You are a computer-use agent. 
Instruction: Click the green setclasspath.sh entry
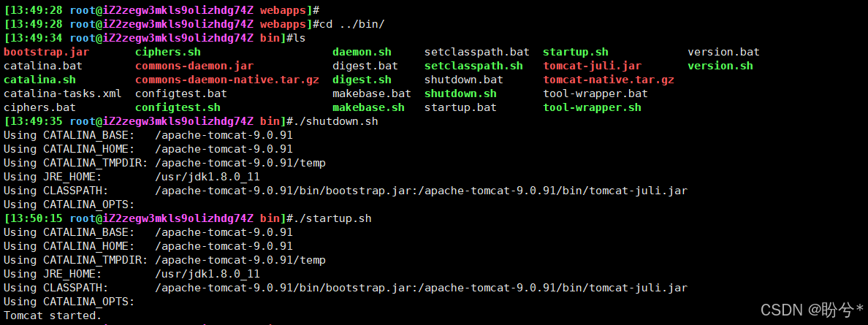(x=474, y=66)
